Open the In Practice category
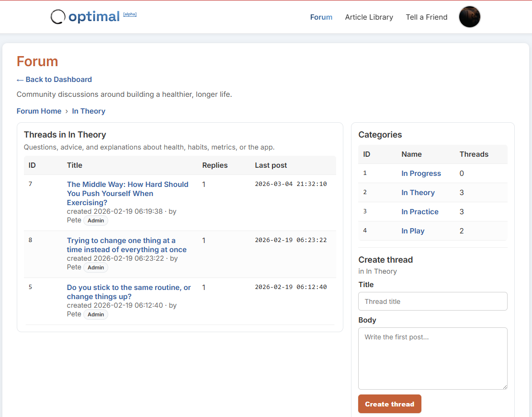The height and width of the screenshot is (417, 532). tap(420, 211)
